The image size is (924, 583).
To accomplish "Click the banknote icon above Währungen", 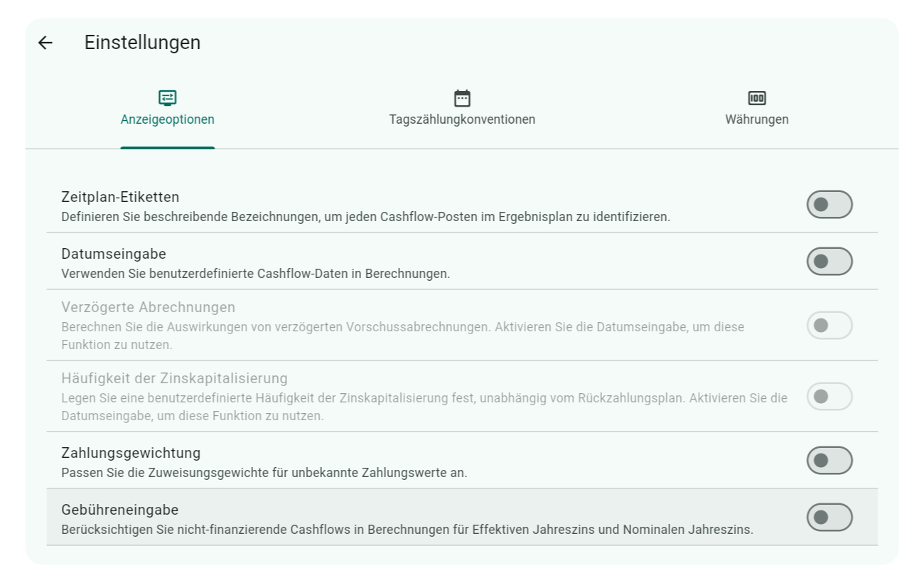I will point(756,98).
